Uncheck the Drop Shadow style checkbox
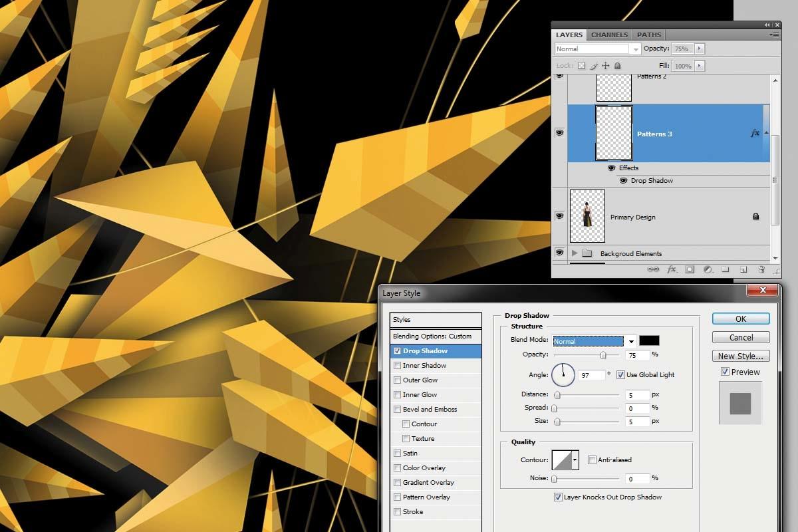Screen dimensions: 798x532 tap(397, 351)
